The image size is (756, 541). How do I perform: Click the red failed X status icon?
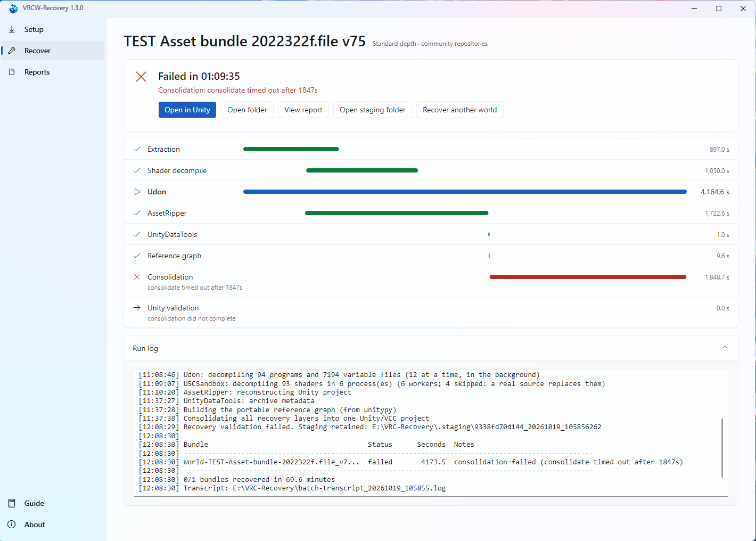pos(141,77)
